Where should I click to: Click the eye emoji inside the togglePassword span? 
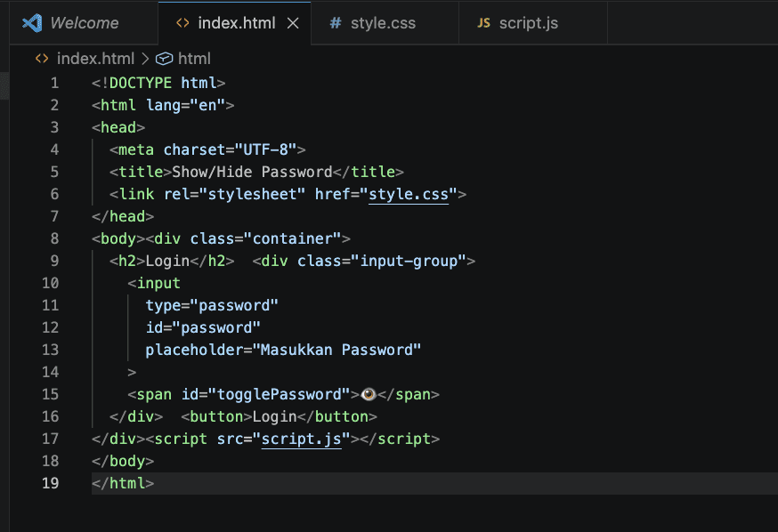pos(368,394)
